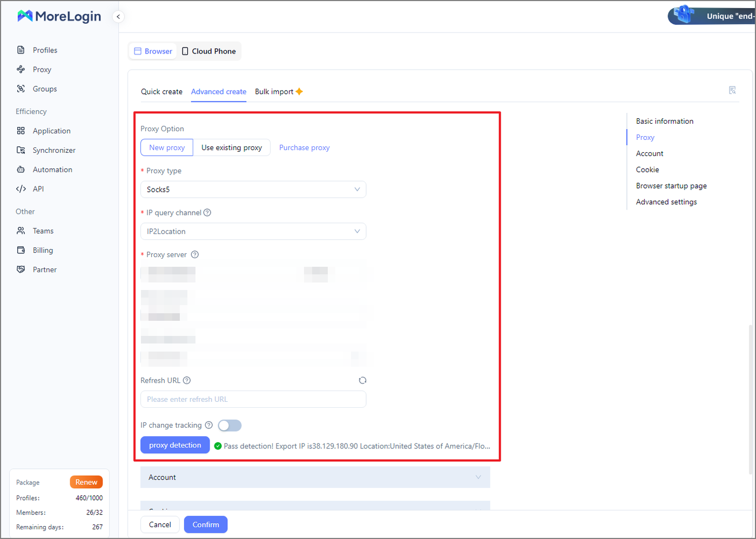The width and height of the screenshot is (756, 539).
Task: Toggle the IP change tracking switch
Action: [x=230, y=426]
